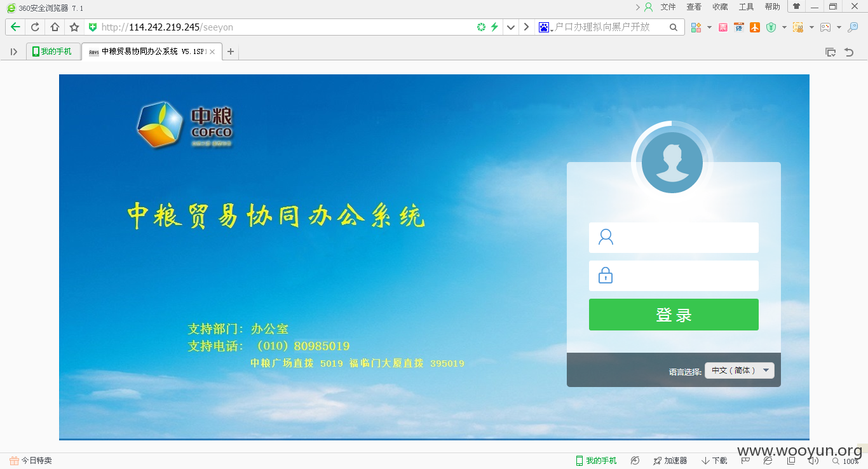
Task: Open the 工具 menu
Action: coord(746,7)
